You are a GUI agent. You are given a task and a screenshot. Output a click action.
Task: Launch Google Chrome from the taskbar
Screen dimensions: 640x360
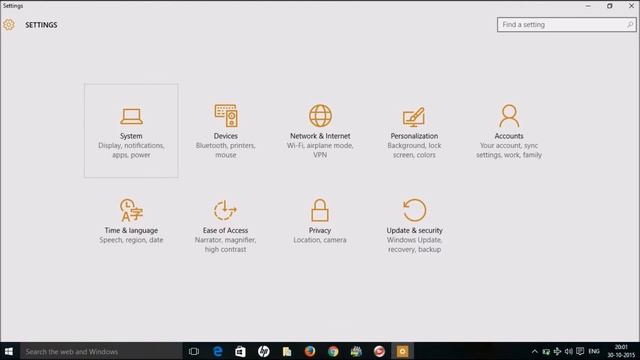(333, 351)
